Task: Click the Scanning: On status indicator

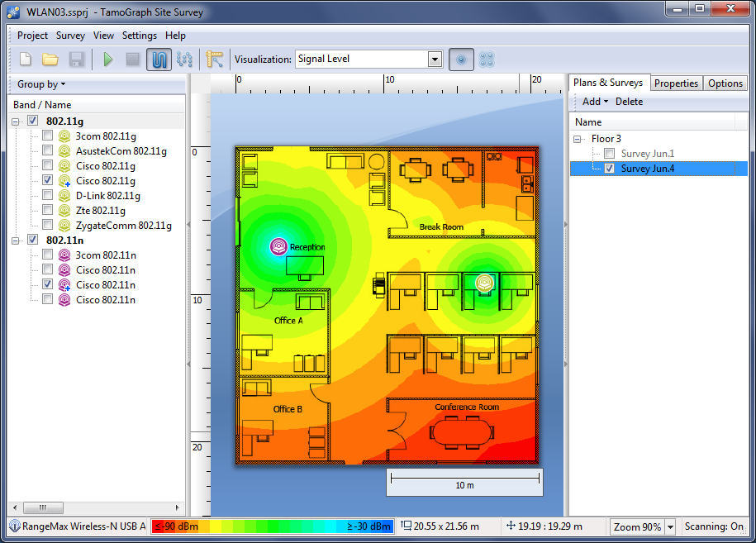Action: coord(714,526)
